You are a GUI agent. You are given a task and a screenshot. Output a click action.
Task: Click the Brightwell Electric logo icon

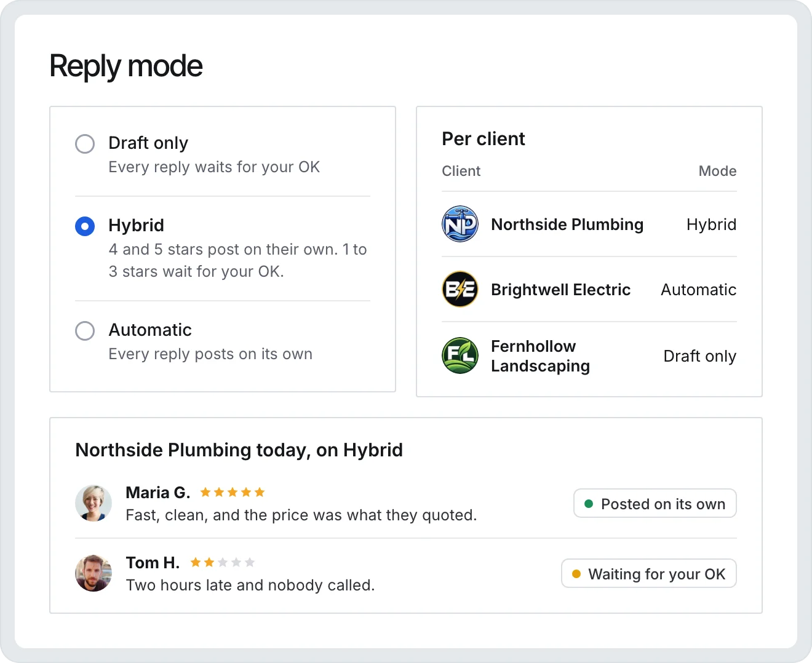point(460,289)
